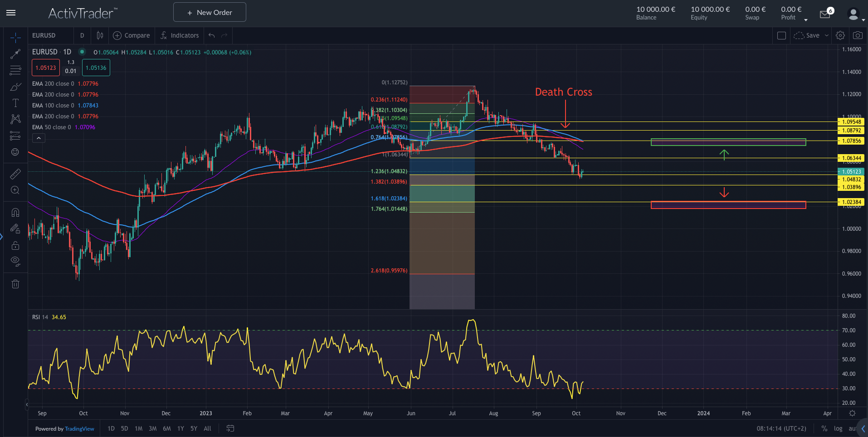Lock all drawing objects
Screen dimensions: 868x437
15,245
